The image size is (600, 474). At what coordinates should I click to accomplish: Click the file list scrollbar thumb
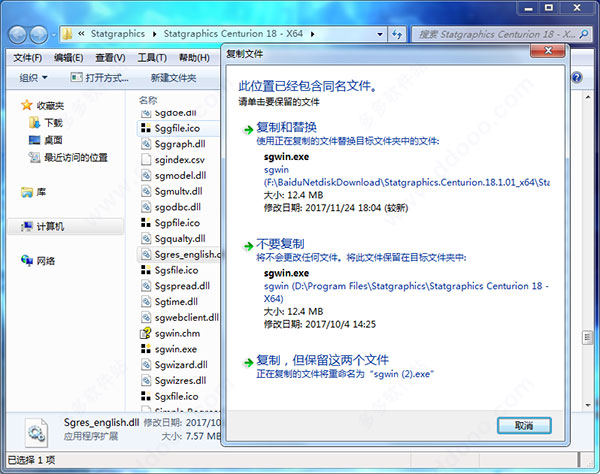coord(588,337)
